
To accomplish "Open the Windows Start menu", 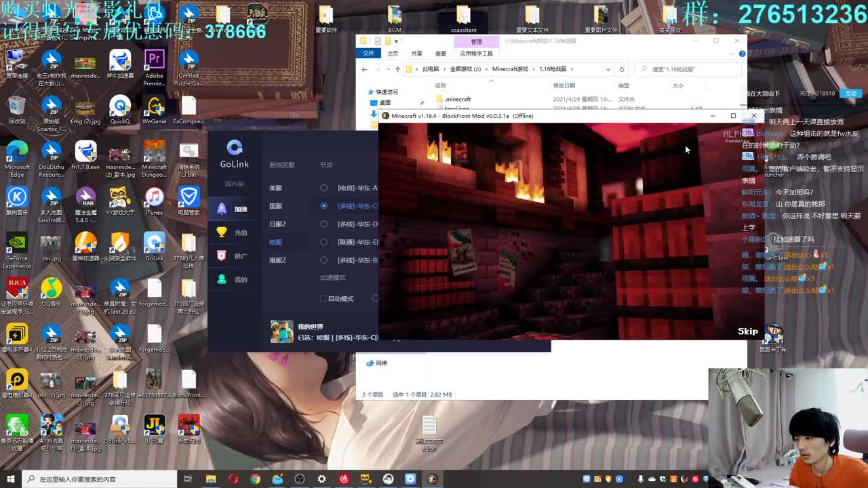I will [10, 479].
